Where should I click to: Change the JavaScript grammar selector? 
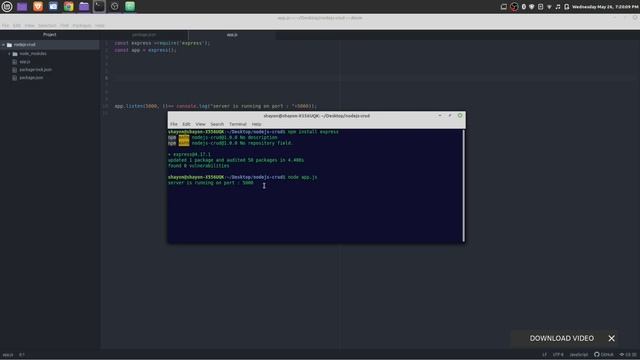pyautogui.click(x=579, y=355)
